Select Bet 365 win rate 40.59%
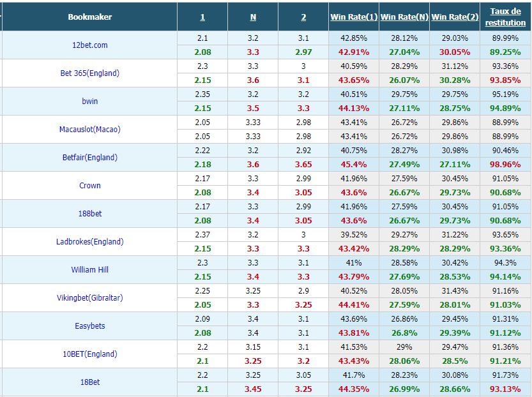 coord(354,66)
